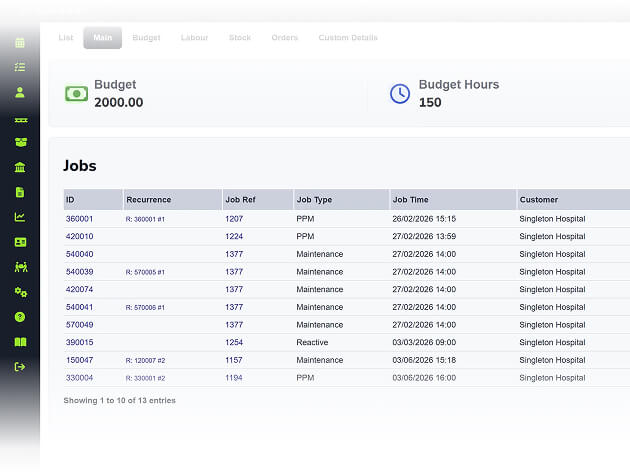Click the settings gears sidebar icon
Screen dimensions: 630x472
[x=20, y=292]
